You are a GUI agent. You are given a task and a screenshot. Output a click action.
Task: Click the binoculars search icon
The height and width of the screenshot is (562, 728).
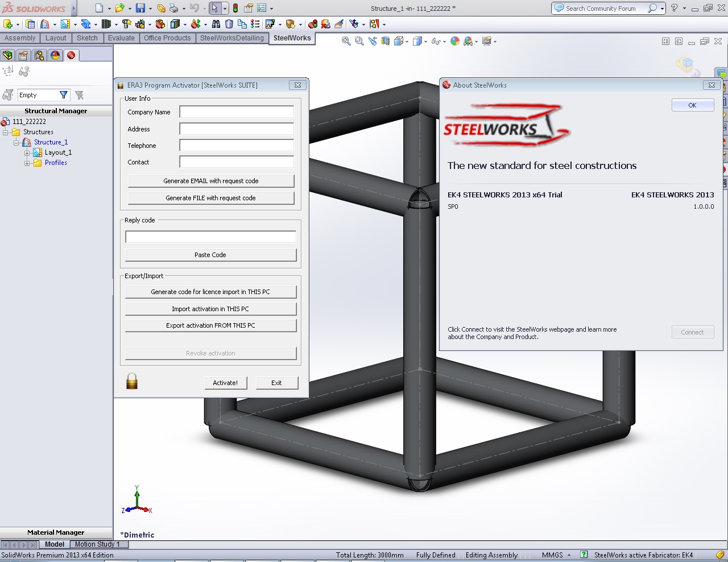216,24
